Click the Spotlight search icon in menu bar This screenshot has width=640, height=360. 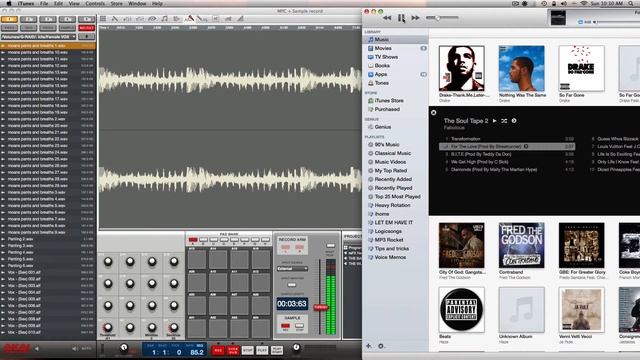pos(631,4)
